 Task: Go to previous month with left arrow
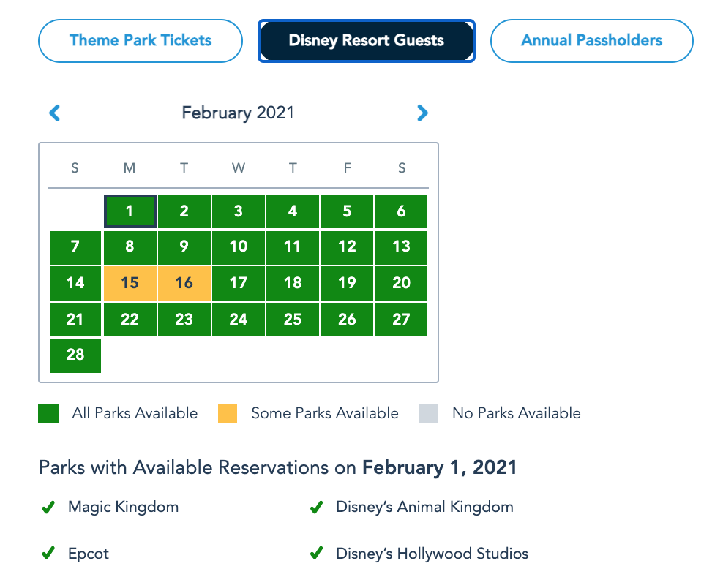pyautogui.click(x=54, y=113)
